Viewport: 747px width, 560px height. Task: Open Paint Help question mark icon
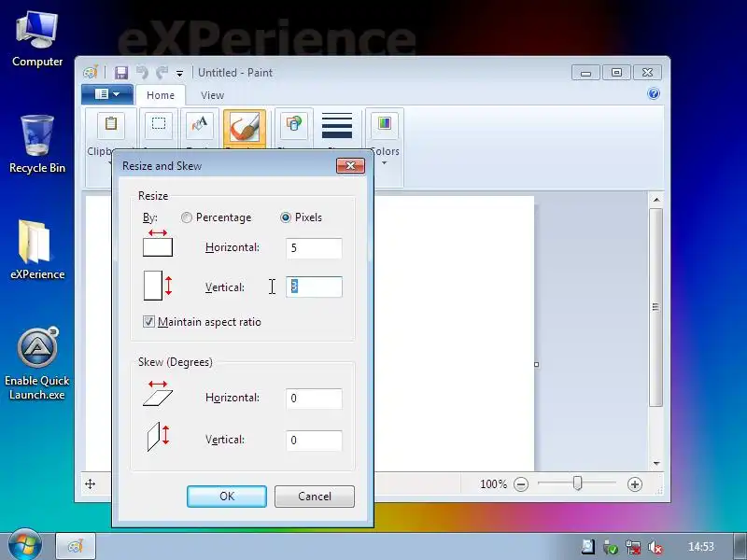(654, 93)
